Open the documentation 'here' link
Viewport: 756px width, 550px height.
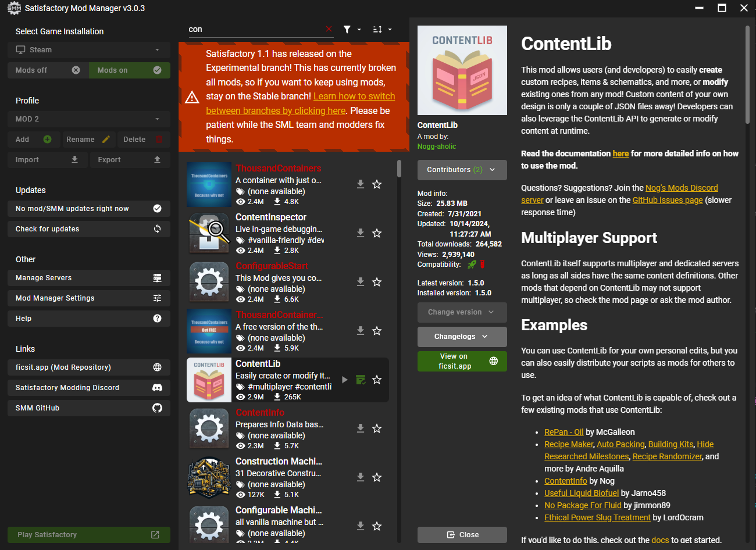click(x=621, y=153)
